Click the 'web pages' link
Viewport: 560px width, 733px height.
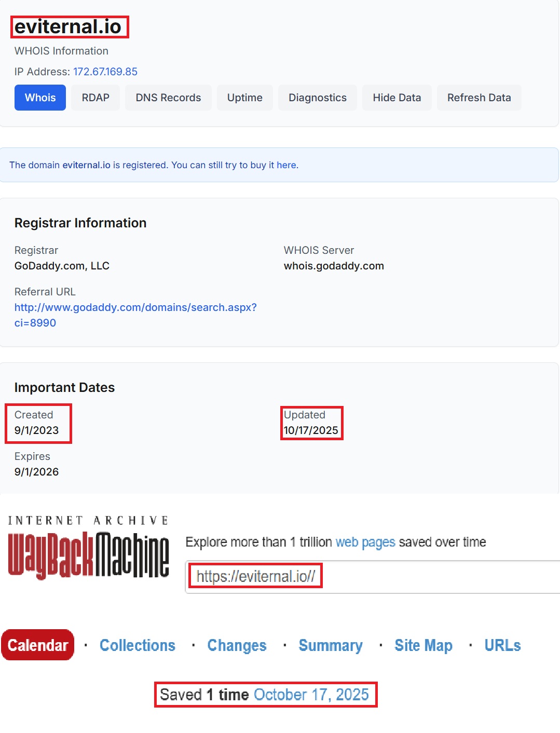coord(365,542)
